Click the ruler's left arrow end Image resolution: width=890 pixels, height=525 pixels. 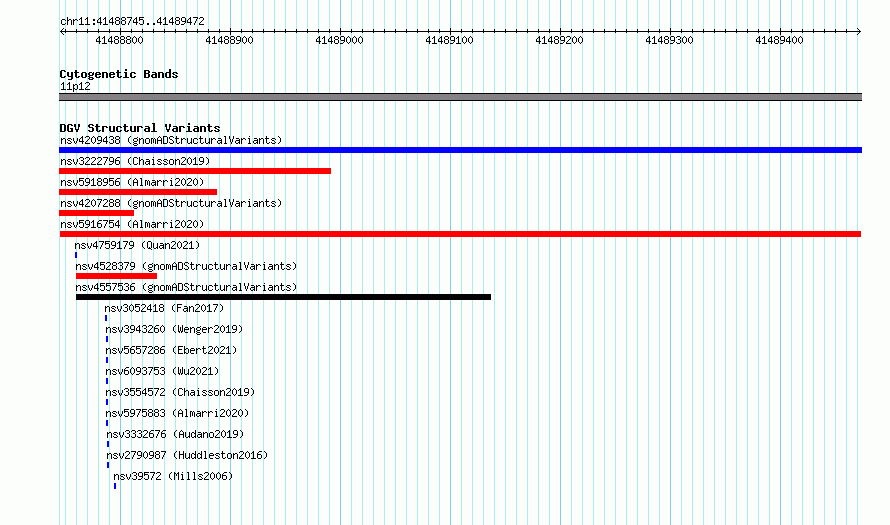[62, 31]
